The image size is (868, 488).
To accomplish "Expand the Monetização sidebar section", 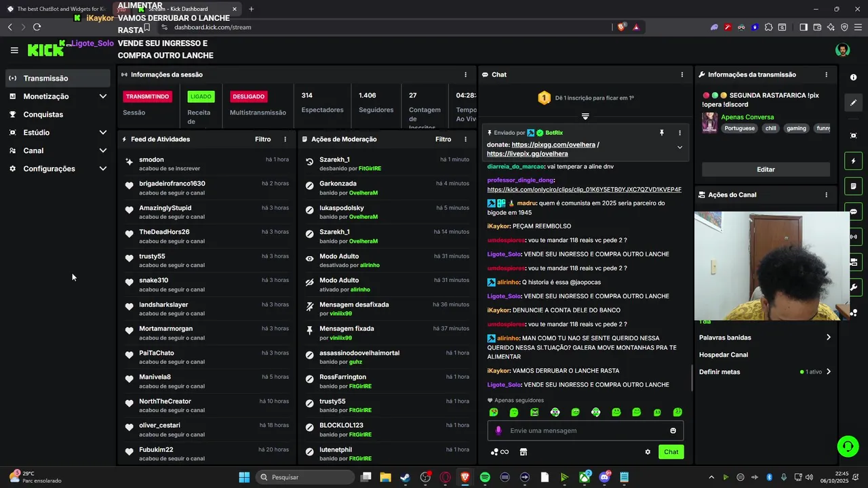I will pos(103,96).
